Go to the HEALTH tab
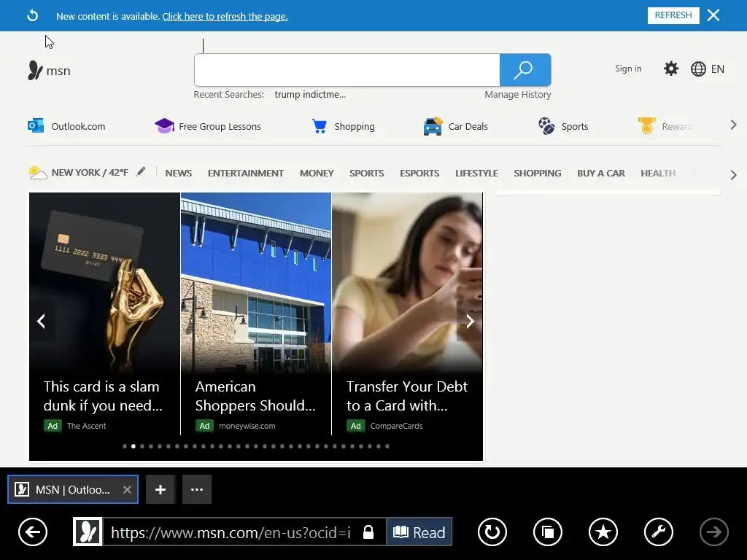The image size is (747, 560). coord(658,174)
